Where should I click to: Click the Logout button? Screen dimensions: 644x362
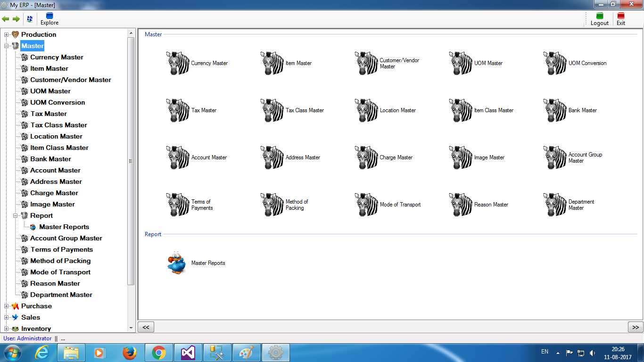pos(599,19)
